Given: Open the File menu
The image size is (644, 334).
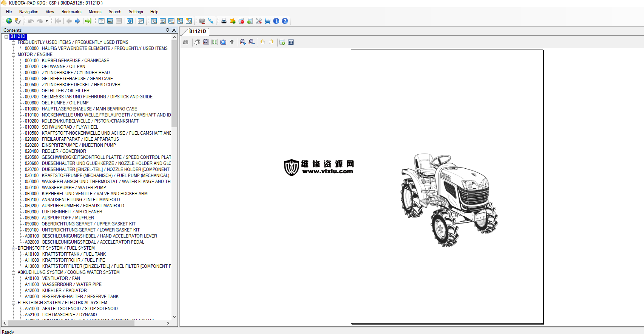Looking at the screenshot, I should point(9,12).
